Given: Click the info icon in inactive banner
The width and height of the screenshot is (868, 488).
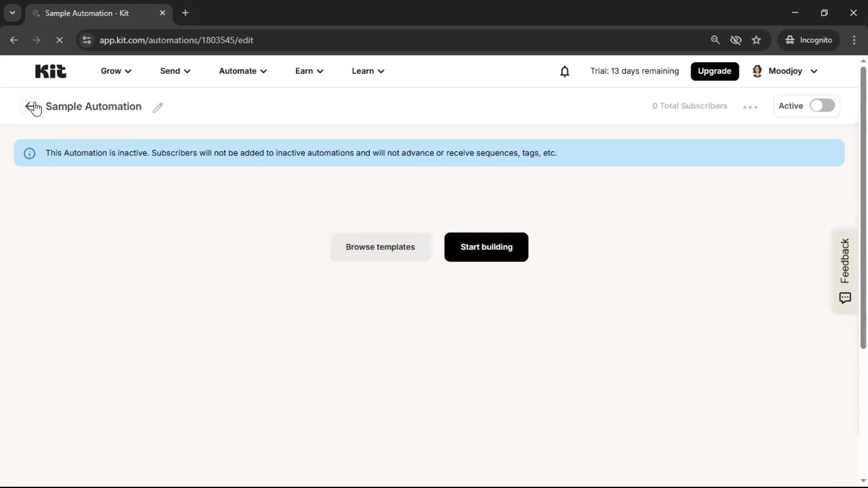Looking at the screenshot, I should (29, 154).
